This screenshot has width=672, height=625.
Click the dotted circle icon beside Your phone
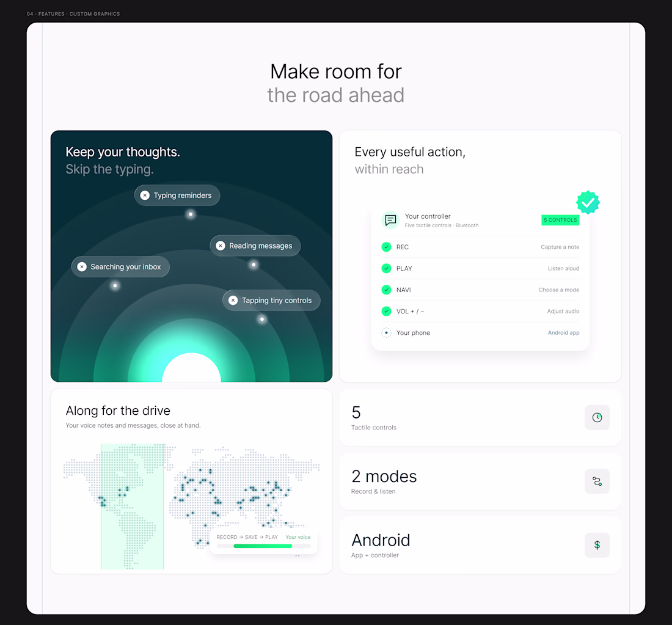(x=386, y=332)
